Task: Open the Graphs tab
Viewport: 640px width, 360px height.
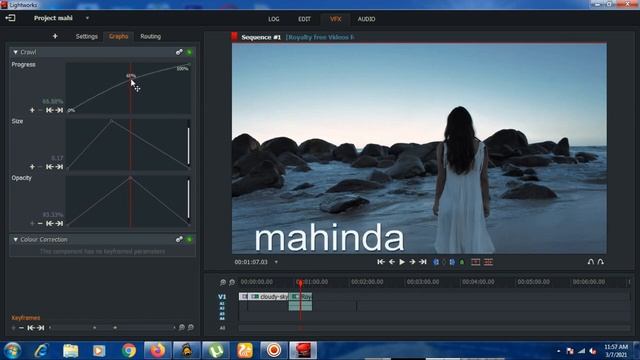Action: point(118,36)
